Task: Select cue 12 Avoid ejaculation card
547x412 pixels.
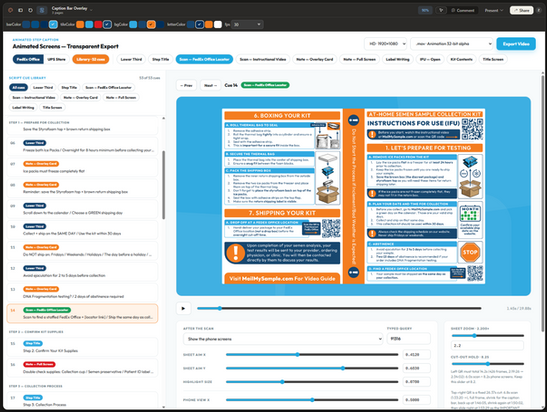Action: pyautogui.click(x=82, y=271)
